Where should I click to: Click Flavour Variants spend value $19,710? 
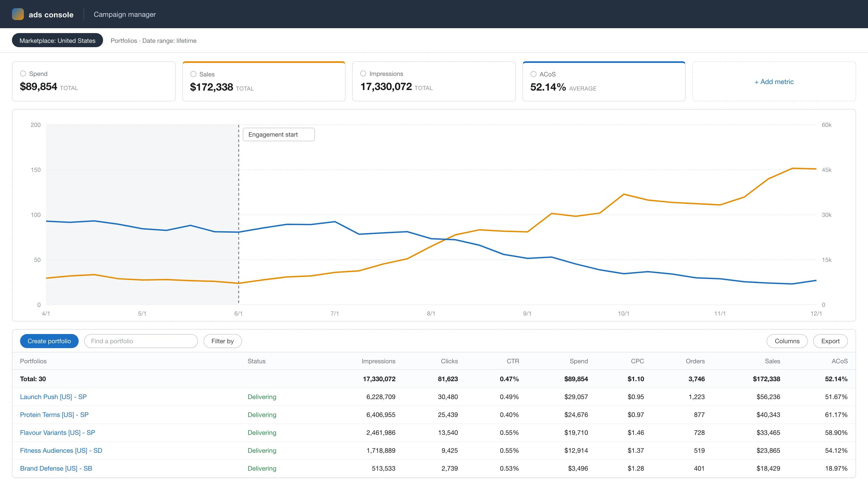[x=576, y=432]
